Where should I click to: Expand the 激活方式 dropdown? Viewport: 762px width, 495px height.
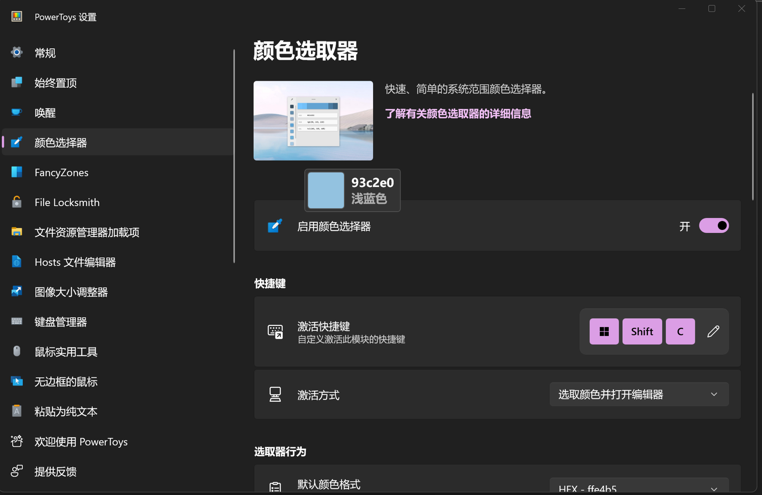pyautogui.click(x=639, y=395)
